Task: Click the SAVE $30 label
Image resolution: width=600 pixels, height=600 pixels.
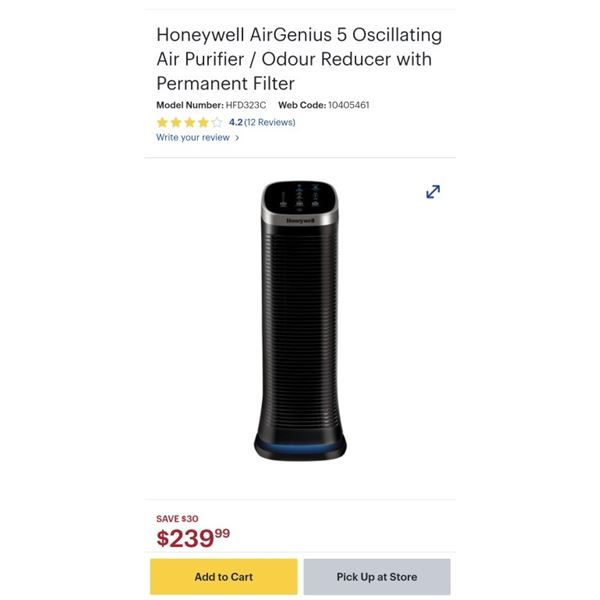Action: (x=177, y=519)
